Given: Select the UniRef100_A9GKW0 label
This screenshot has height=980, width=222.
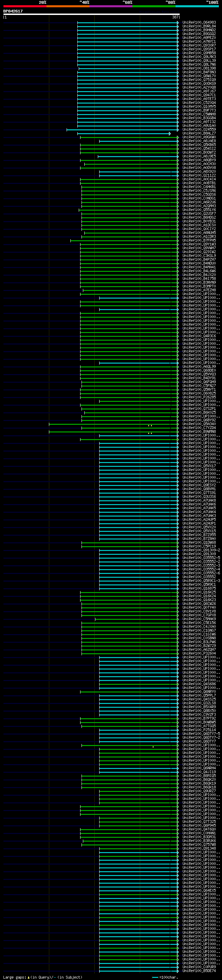Looking at the screenshot, I should pyautogui.click(x=199, y=137).
